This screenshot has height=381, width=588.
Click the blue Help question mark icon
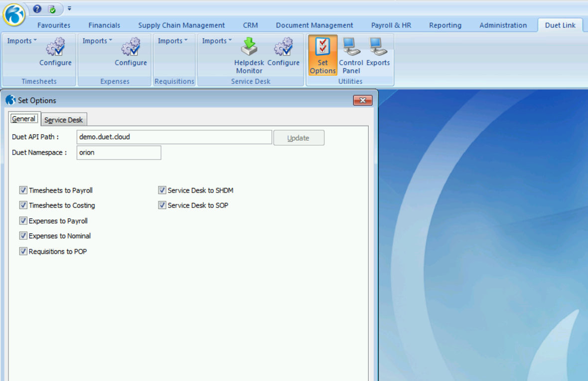click(37, 8)
